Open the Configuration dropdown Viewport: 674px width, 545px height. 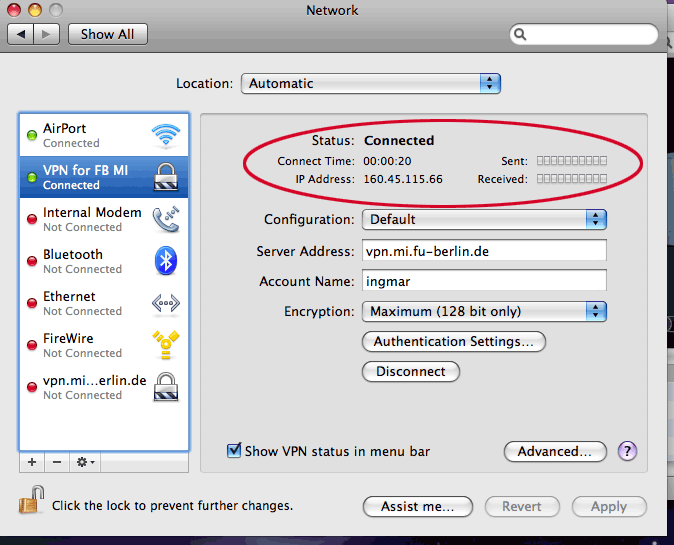click(484, 219)
